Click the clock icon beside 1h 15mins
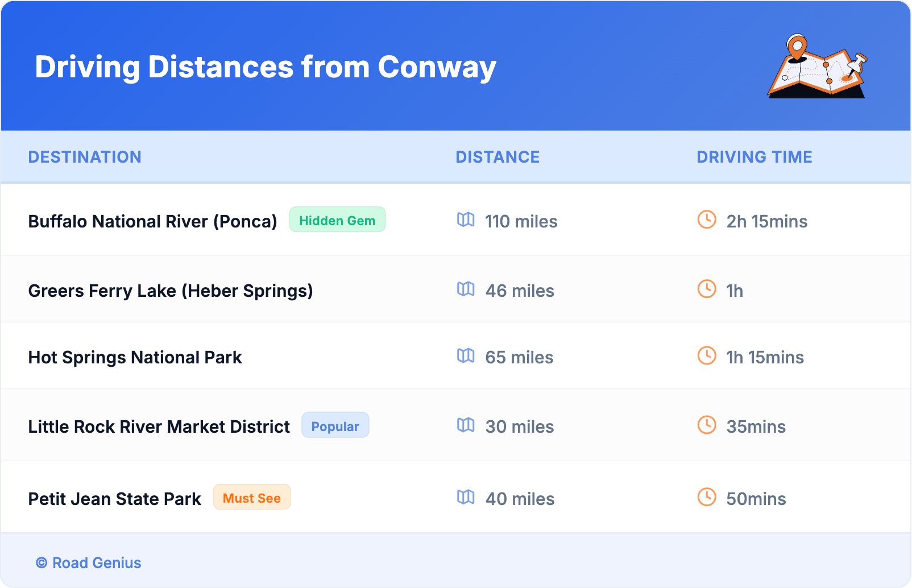912x588 pixels. pyautogui.click(x=707, y=355)
